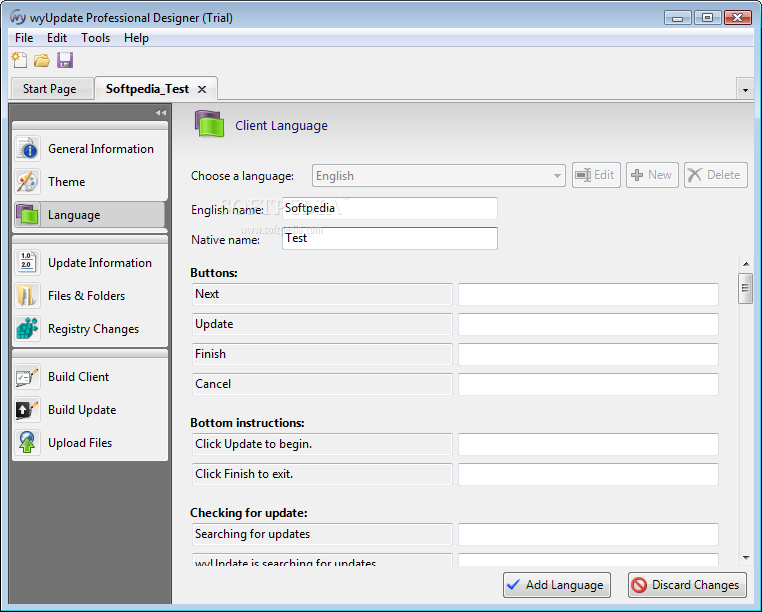Click the 'Cancel' source text cell

[322, 384]
